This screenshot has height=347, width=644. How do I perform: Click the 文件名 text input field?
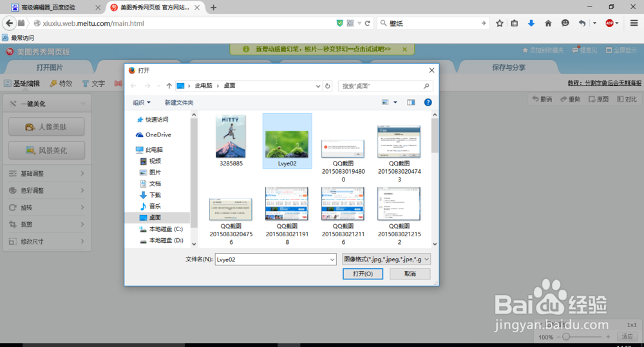pos(276,259)
